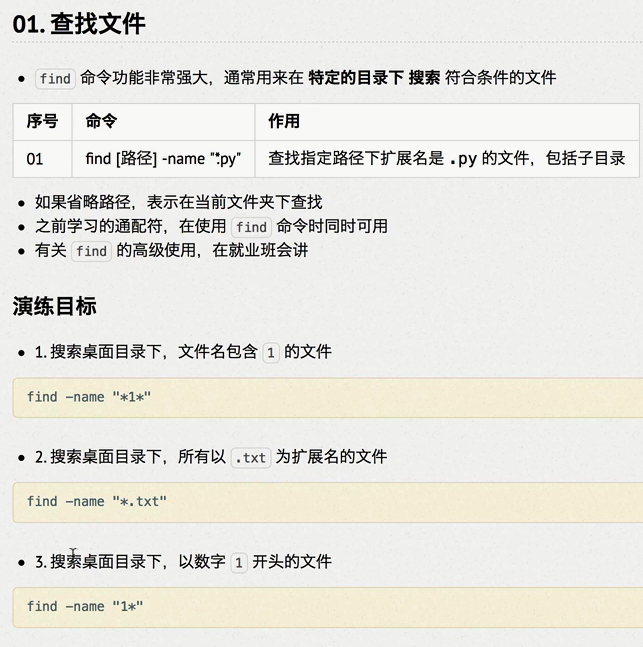This screenshot has height=647, width=643.
Task: Click inline code "find" before "命令功能非常强大"
Action: [x=55, y=79]
